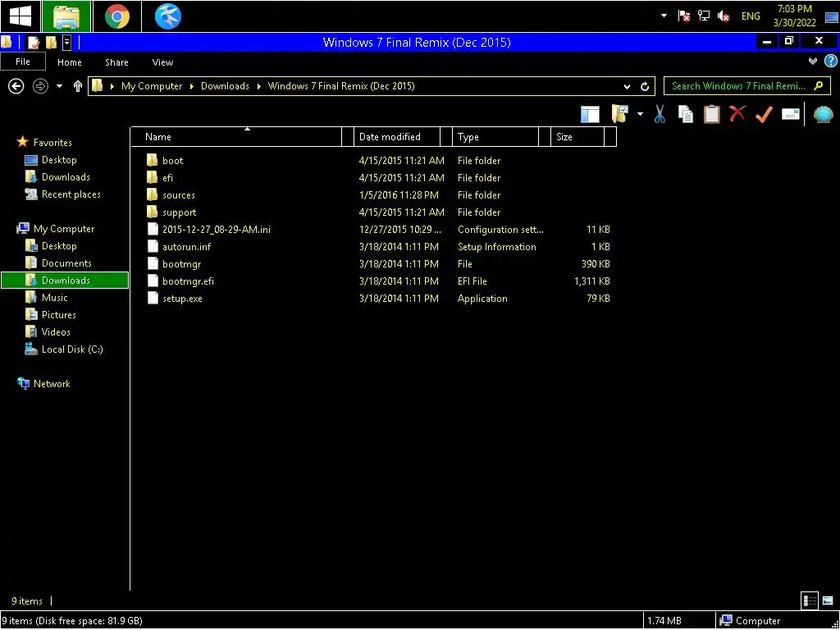
Task: Select the setup.exe file
Action: (x=182, y=299)
